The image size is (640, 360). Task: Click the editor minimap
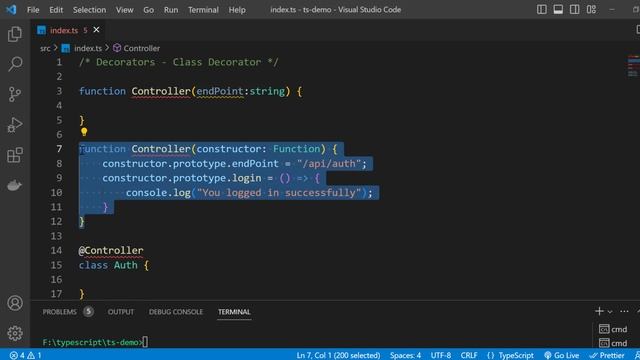point(633,65)
